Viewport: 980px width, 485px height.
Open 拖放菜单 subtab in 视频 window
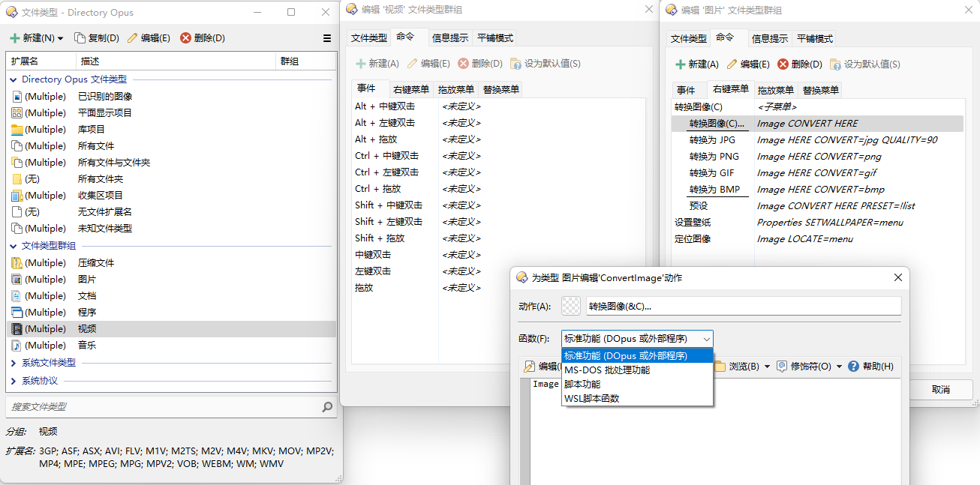coord(456,90)
